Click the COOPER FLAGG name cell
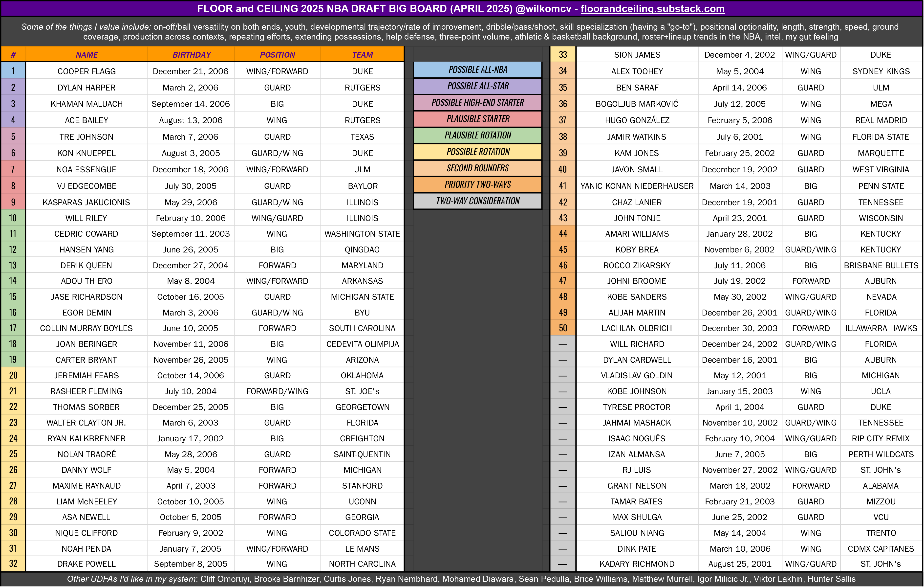This screenshot has width=924, height=587. 87,71
